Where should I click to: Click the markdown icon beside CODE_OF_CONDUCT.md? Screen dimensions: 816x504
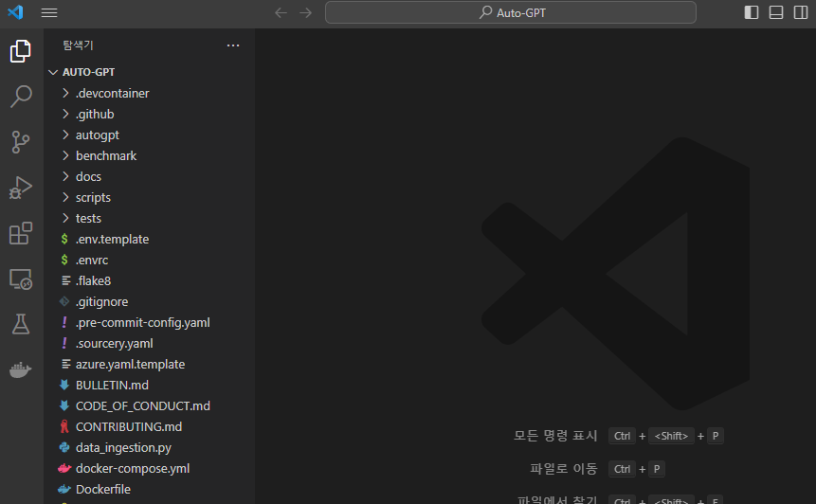point(64,405)
